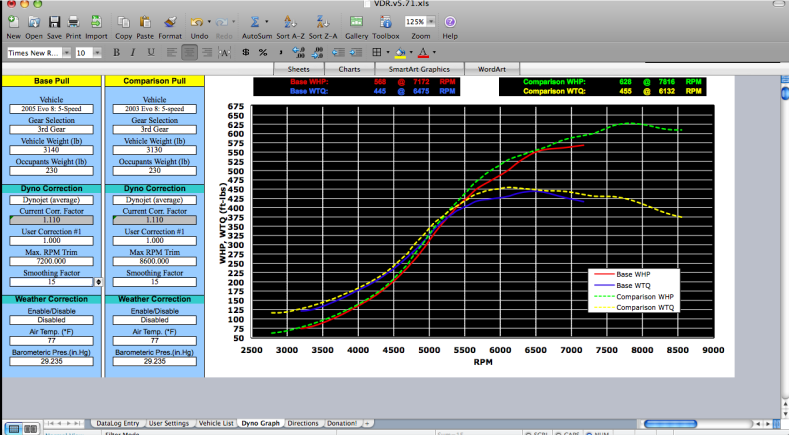Apply red font color
This screenshot has width=789, height=435.
(x=423, y=52)
